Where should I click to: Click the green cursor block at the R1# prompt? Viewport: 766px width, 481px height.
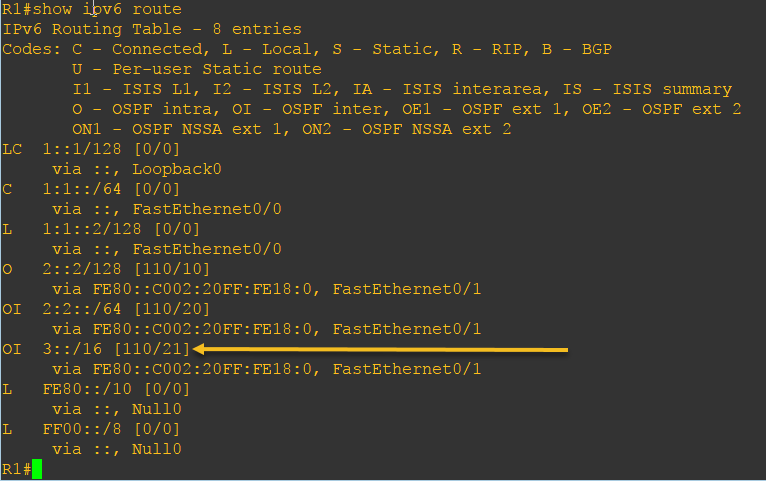point(37,469)
